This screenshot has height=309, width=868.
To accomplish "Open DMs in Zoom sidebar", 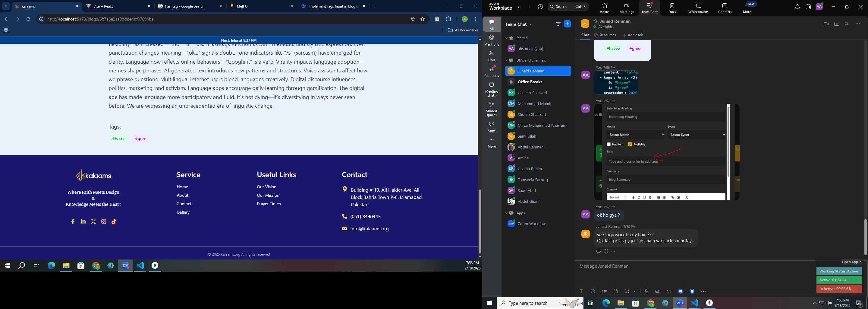I will [x=492, y=56].
